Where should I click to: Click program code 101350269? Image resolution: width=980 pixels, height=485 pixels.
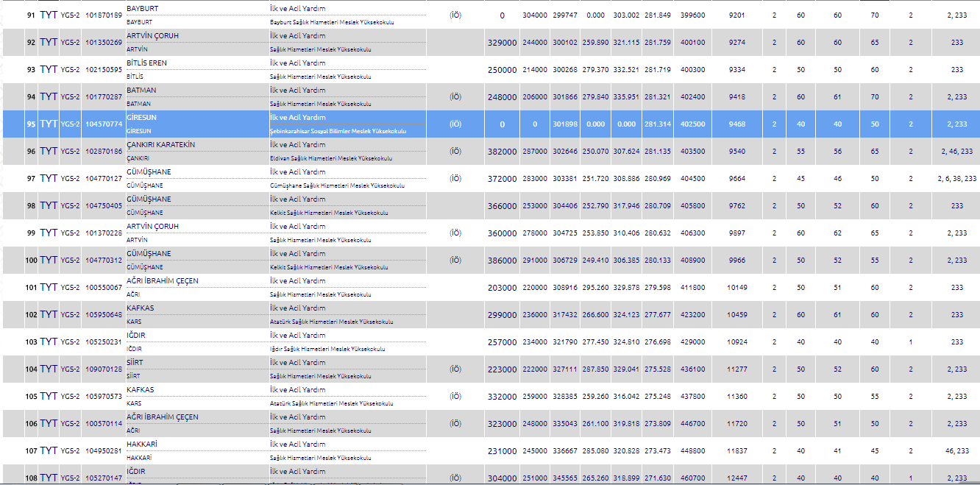(103, 43)
